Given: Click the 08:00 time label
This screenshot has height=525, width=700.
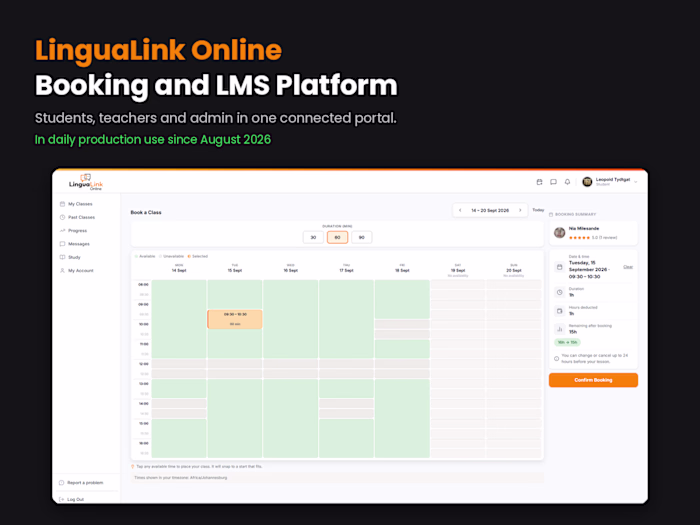Looking at the screenshot, I should tap(143, 284).
